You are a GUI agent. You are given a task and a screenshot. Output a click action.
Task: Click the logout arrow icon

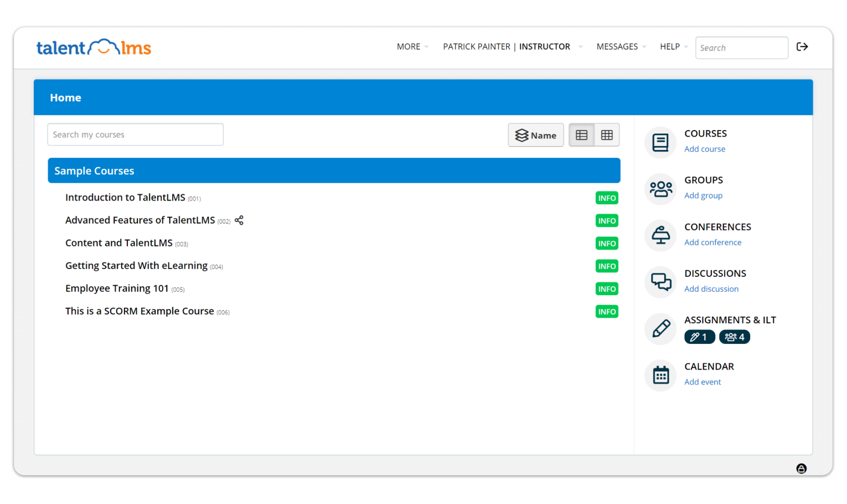pyautogui.click(x=802, y=47)
